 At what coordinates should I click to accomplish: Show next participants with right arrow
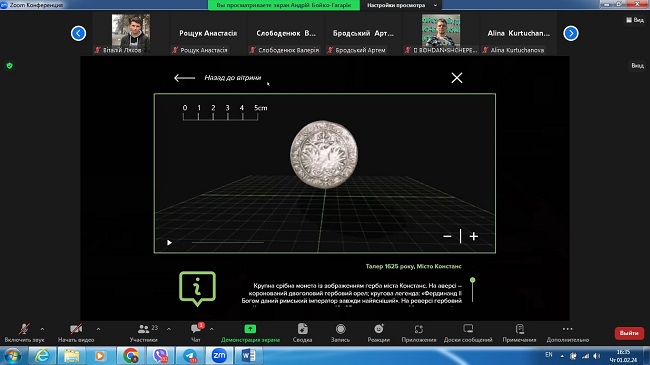click(571, 33)
